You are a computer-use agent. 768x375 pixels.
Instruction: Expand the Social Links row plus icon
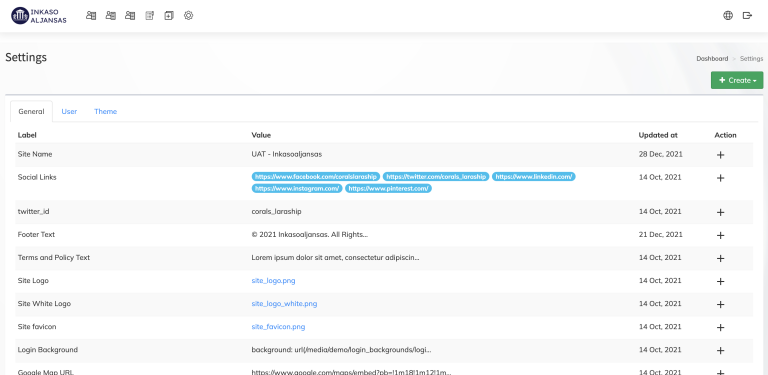(x=720, y=178)
